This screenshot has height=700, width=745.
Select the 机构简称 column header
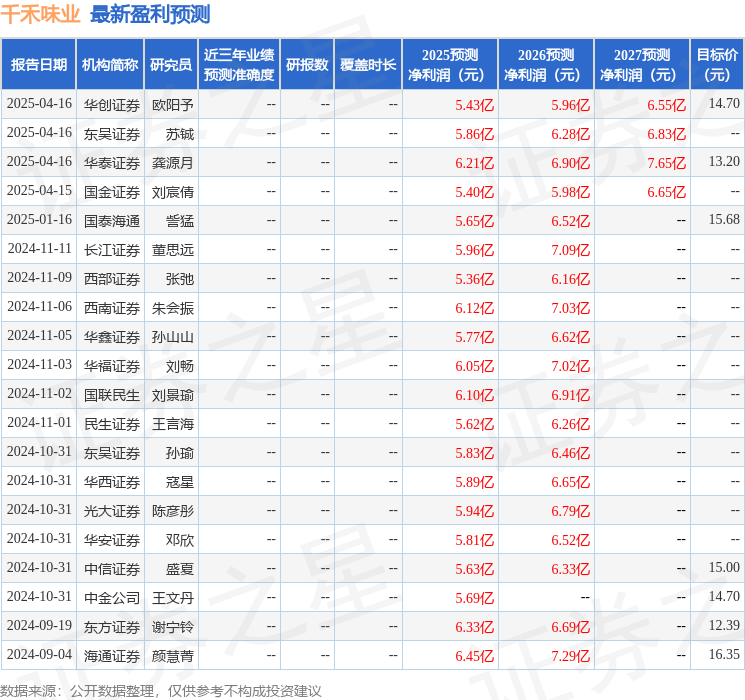(x=110, y=65)
